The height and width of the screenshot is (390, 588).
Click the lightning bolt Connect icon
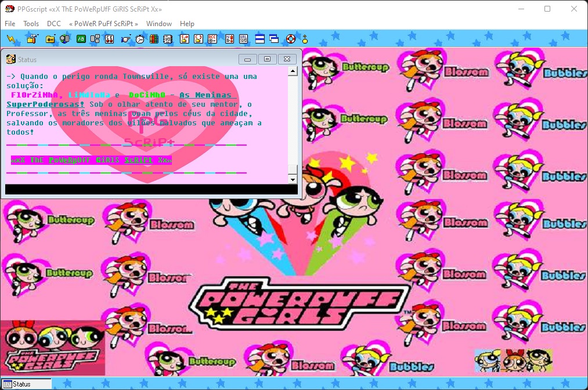(11, 39)
